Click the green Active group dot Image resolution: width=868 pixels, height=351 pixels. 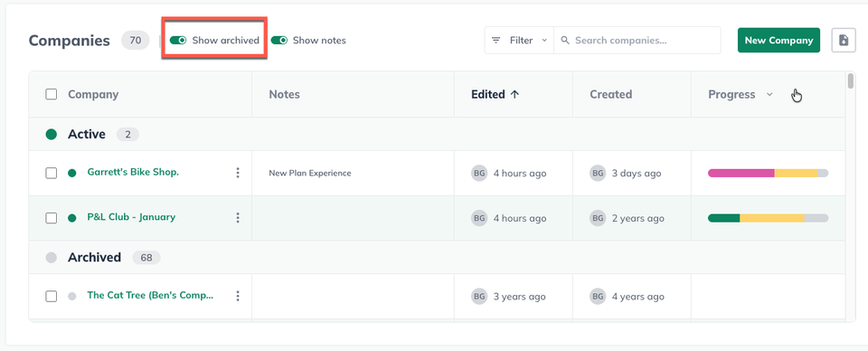click(x=52, y=134)
